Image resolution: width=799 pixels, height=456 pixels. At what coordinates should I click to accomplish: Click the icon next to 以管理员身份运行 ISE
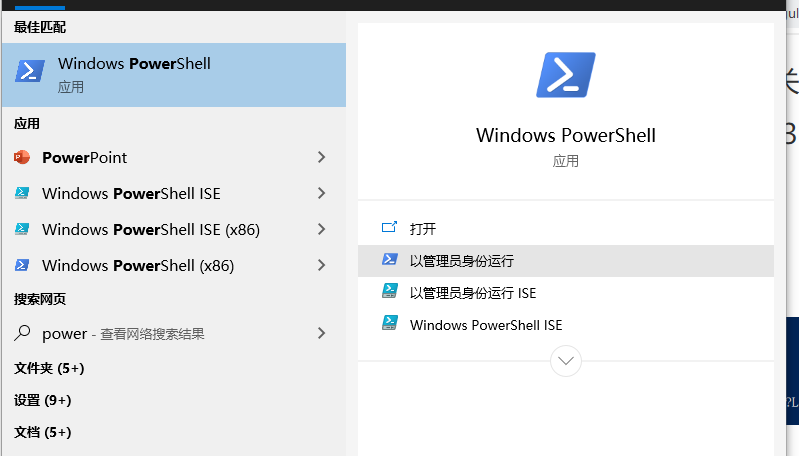click(x=390, y=291)
